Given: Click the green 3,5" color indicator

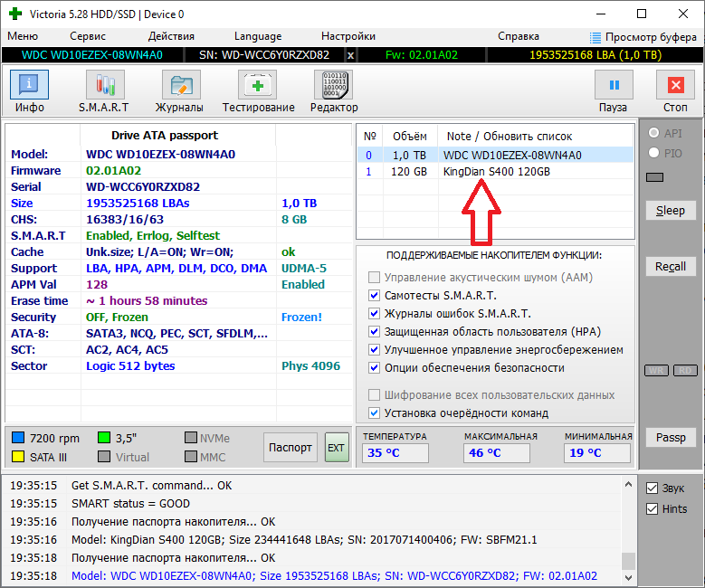Looking at the screenshot, I should click(104, 438).
